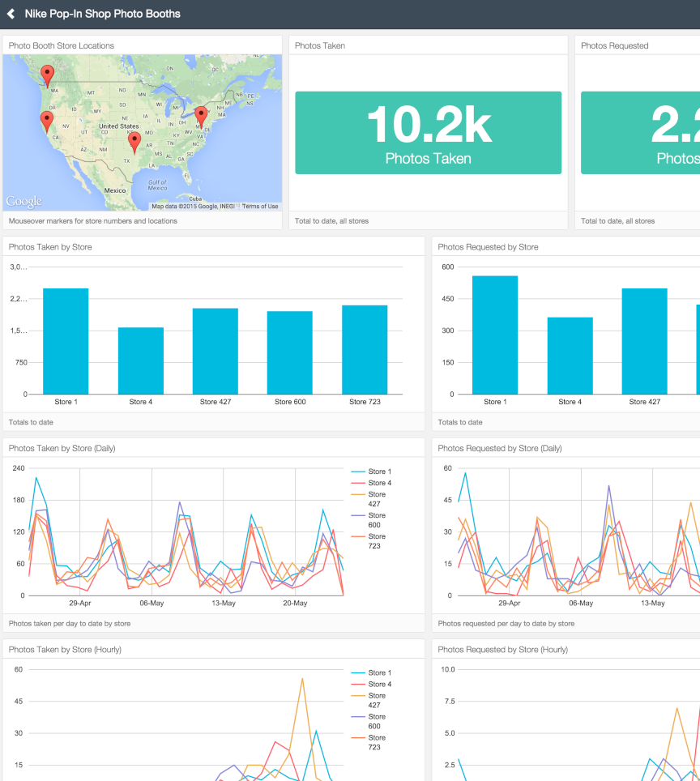The height and width of the screenshot is (781, 700).
Task: Click the 10.2k Photos Taken tile
Action: (428, 133)
